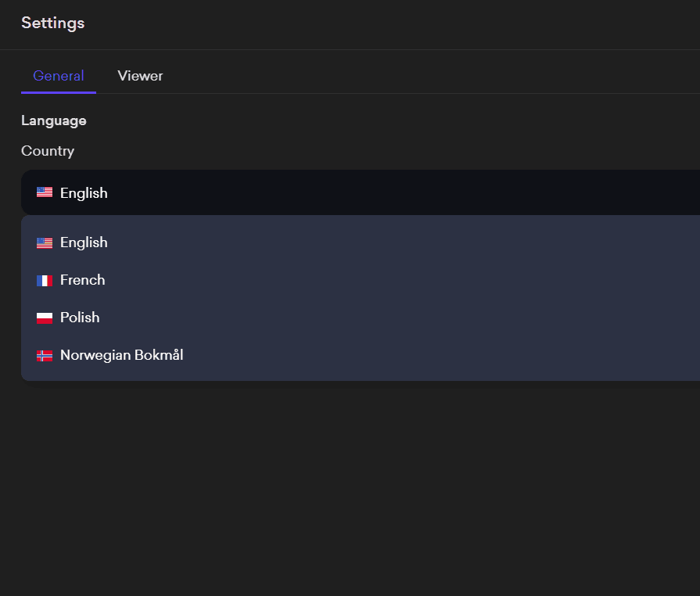The image size is (700, 596).
Task: Open the General settings tab
Action: (59, 76)
